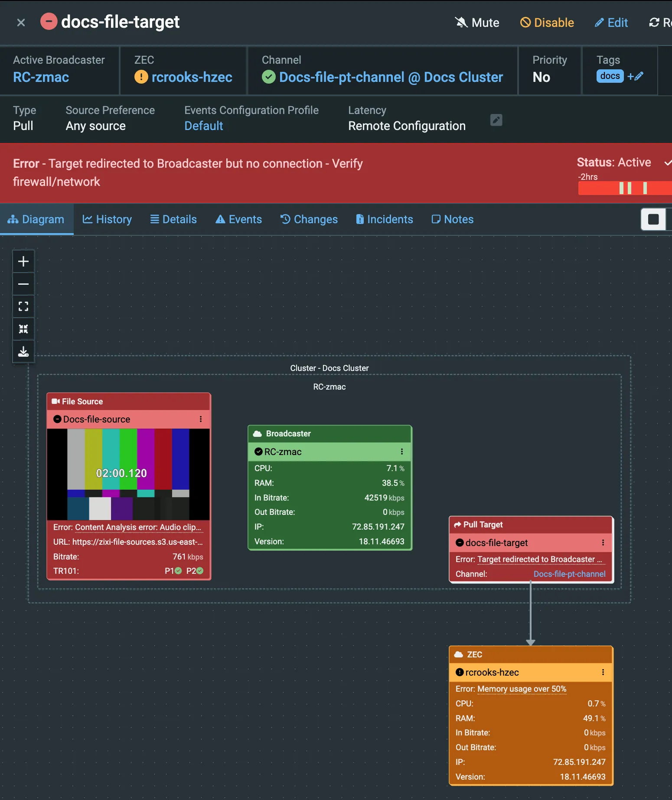672x800 pixels.
Task: Click the color bars source thumbnail
Action: 128,474
